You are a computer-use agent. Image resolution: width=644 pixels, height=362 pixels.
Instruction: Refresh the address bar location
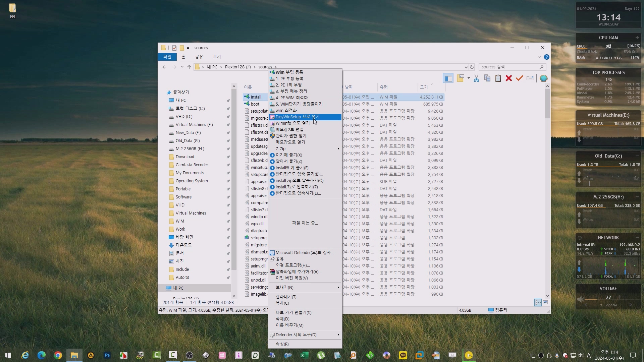pyautogui.click(x=472, y=67)
